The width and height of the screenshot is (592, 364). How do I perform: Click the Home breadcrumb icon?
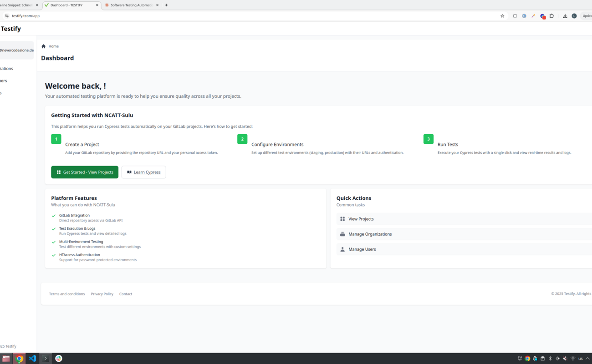coord(44,46)
